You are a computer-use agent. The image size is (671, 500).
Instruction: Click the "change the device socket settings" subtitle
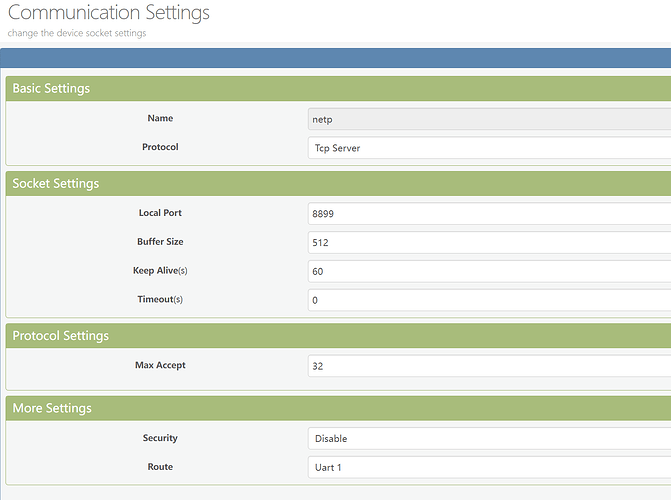(77, 33)
